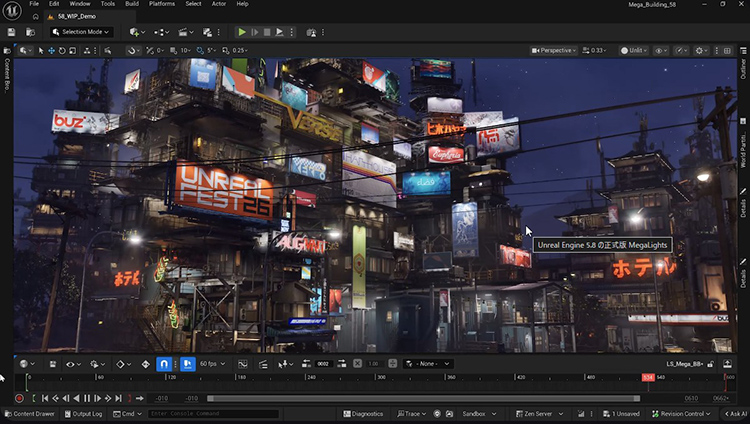Click the Save current level icon
The image size is (750, 424).
tap(11, 32)
